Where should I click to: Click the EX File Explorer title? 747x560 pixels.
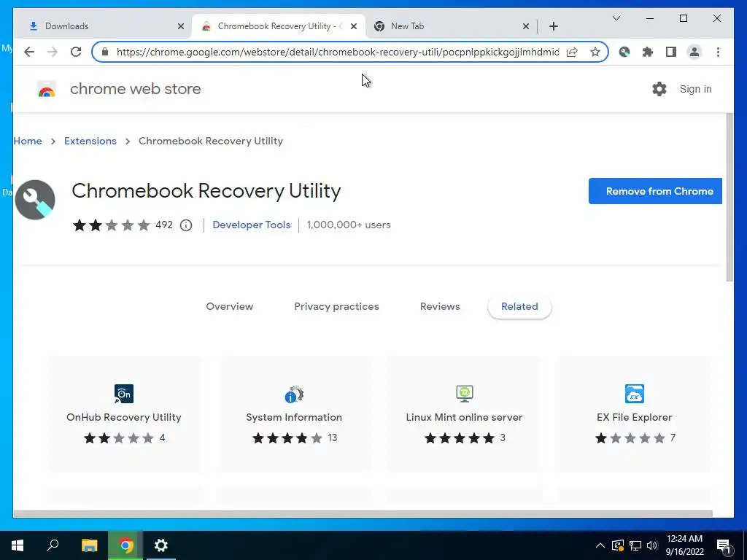(634, 417)
